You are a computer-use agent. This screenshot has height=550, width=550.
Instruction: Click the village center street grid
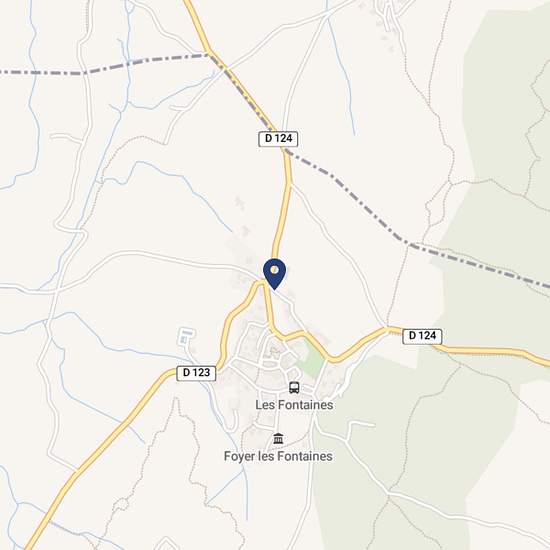(x=270, y=358)
